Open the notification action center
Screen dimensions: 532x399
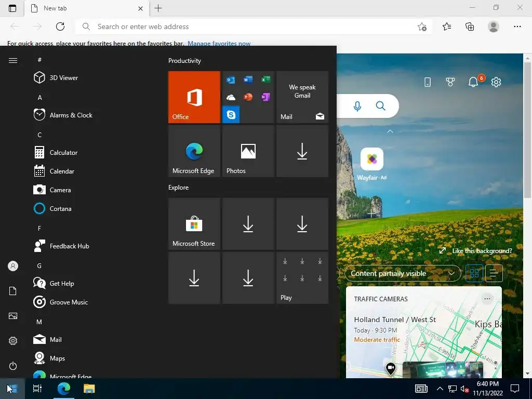point(515,389)
